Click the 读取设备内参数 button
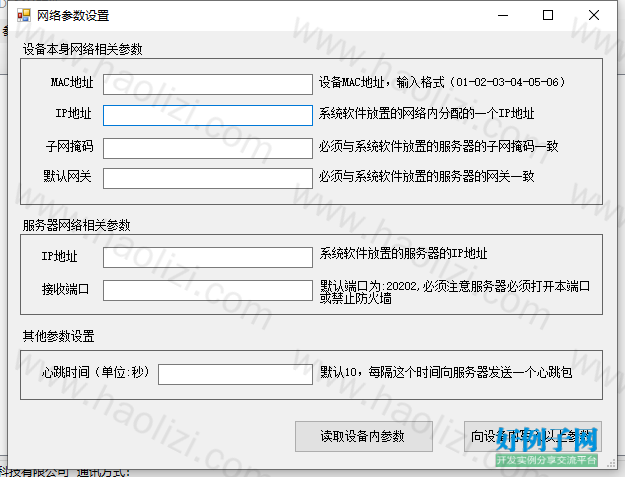Image resolution: width=625 pixels, height=477 pixels. pyautogui.click(x=364, y=436)
